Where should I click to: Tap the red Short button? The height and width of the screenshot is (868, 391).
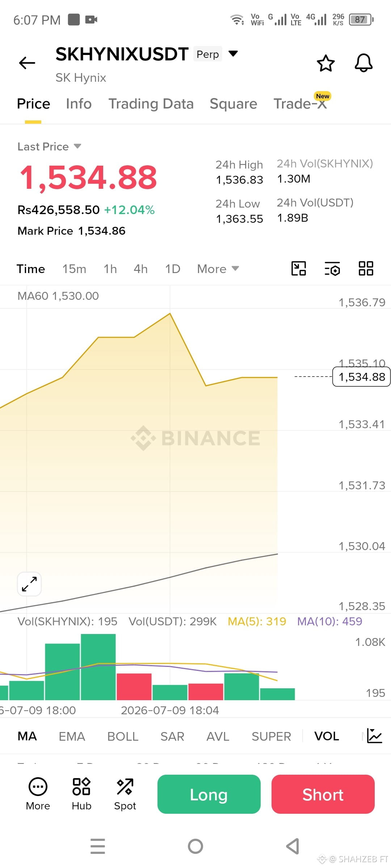pos(323,794)
